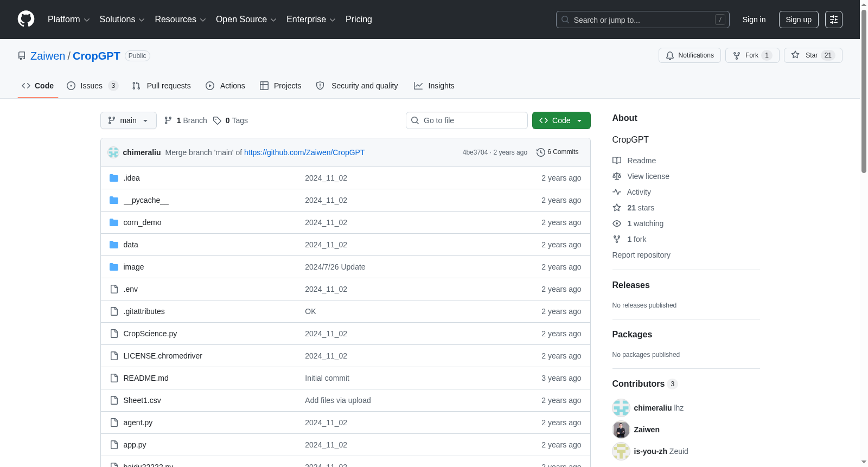Star the CropGPT repository
Image resolution: width=868 pixels, height=467 pixels.
813,55
